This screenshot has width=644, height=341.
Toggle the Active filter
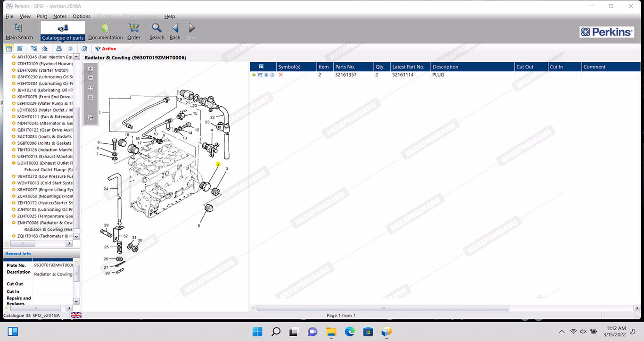click(105, 49)
